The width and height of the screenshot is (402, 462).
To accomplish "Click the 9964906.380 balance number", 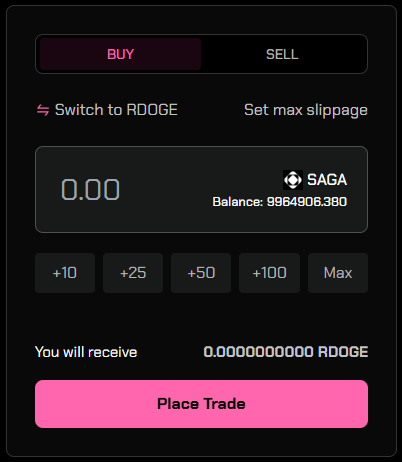I will coord(307,202).
